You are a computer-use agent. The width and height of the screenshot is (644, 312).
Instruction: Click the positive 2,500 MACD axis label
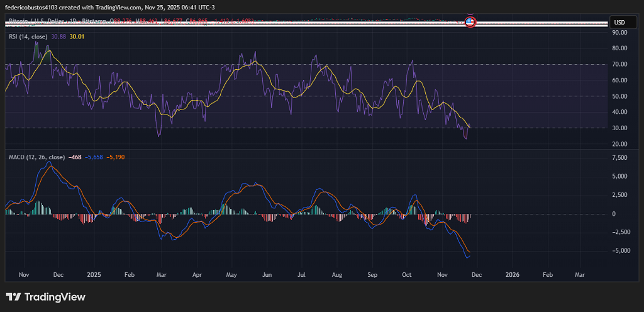coord(619,195)
